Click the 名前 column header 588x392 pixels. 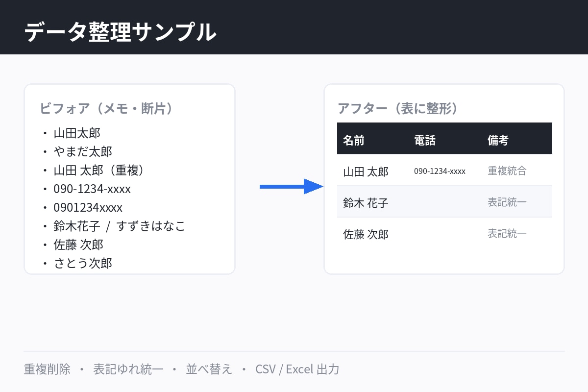coord(354,141)
